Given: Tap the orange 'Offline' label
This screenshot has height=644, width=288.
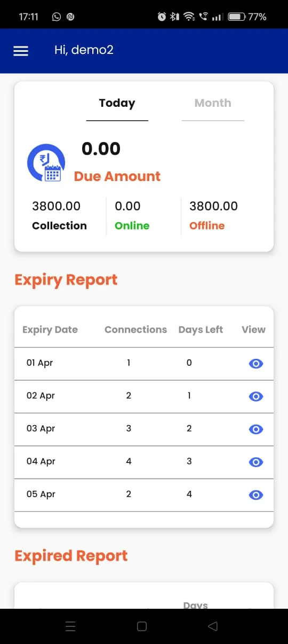Looking at the screenshot, I should pyautogui.click(x=207, y=226).
